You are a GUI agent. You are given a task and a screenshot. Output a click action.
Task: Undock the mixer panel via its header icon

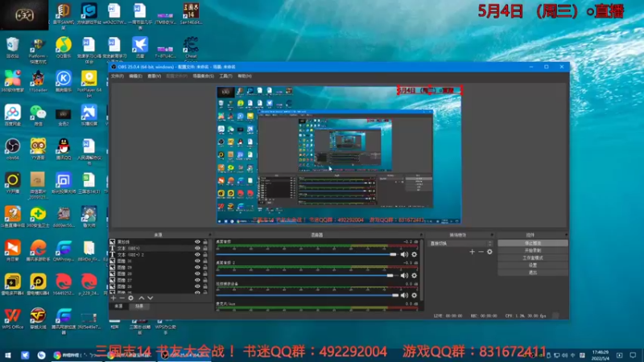[x=421, y=235]
